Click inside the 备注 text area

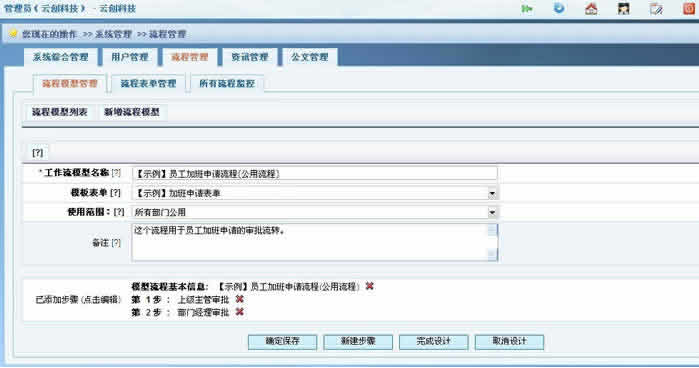click(309, 243)
